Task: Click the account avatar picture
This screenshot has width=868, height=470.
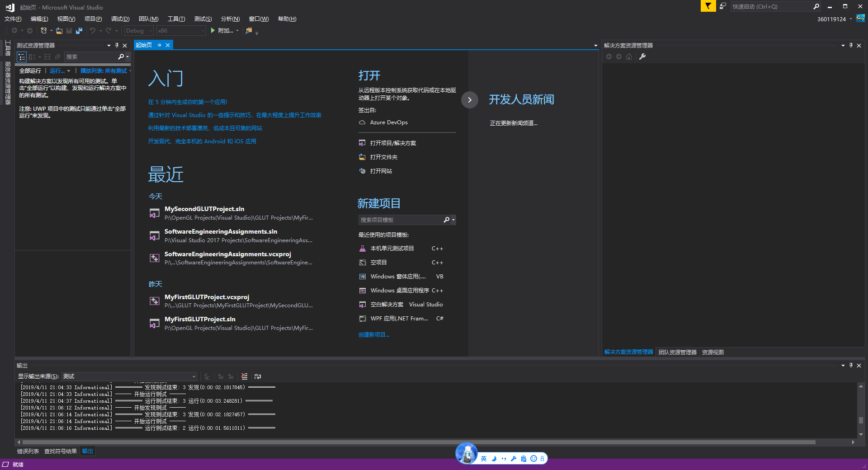Action: pos(860,19)
